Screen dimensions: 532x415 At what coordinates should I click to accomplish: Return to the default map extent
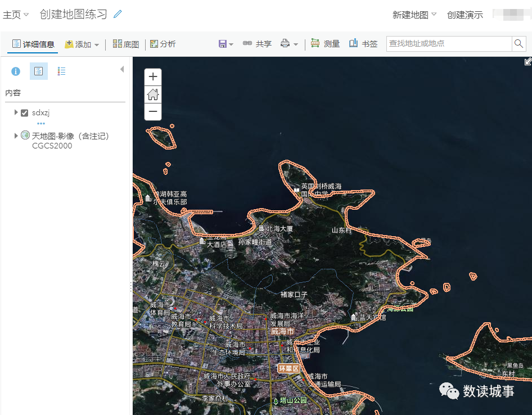point(153,94)
